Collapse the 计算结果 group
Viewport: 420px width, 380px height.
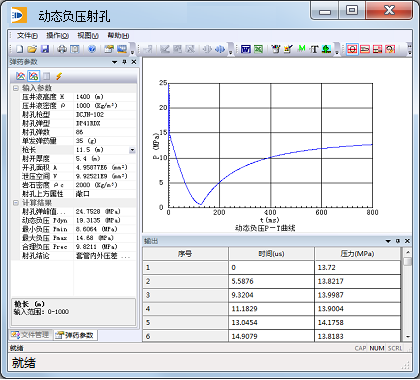pos(16,203)
